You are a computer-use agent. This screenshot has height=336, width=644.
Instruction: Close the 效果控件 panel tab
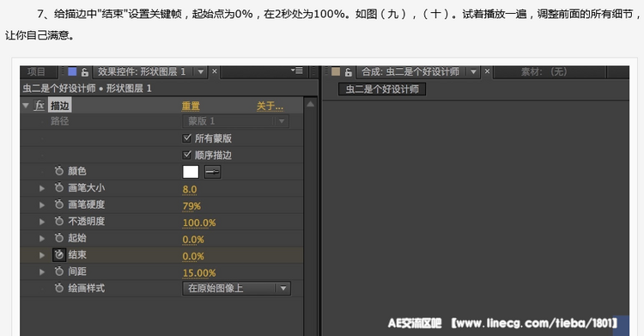click(x=215, y=71)
